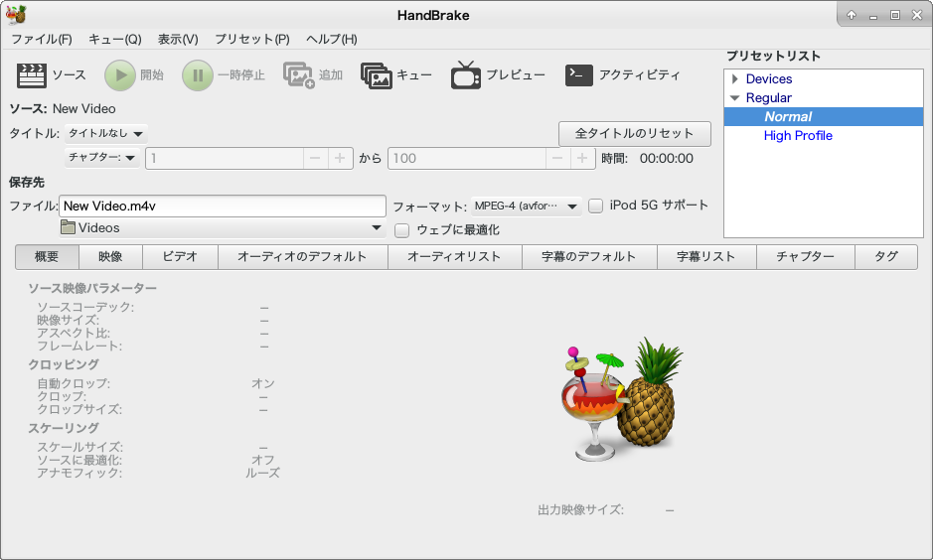The width and height of the screenshot is (933, 560).
Task: Toggle the ウェブに最適化 checkbox
Action: tap(402, 230)
